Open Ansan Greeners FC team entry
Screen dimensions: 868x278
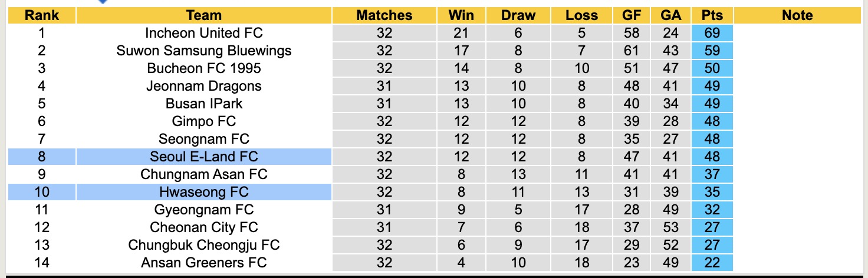coord(203,263)
